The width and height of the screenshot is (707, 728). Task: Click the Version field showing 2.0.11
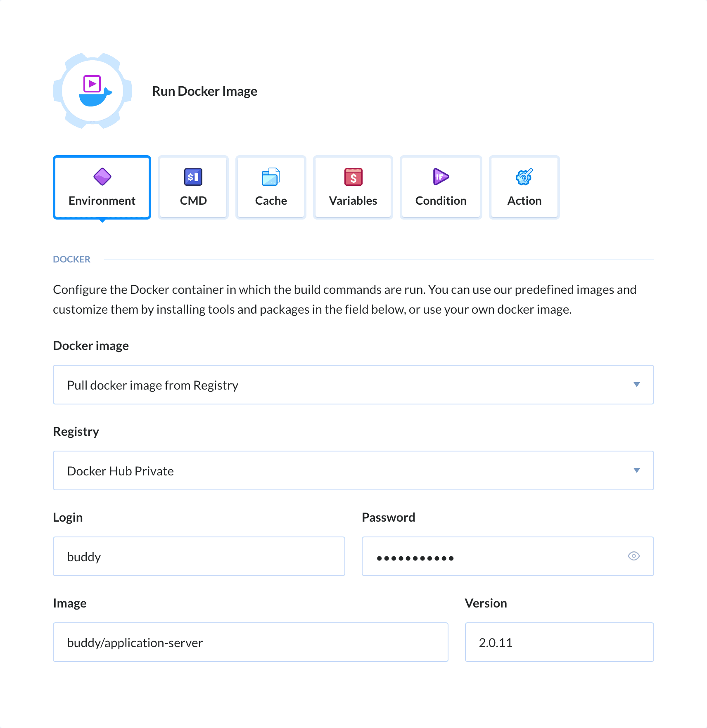click(x=559, y=642)
